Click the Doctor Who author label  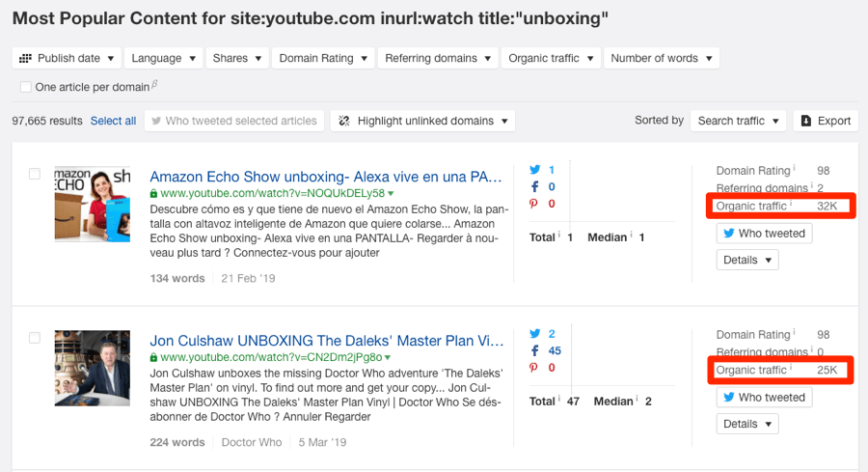click(x=252, y=443)
